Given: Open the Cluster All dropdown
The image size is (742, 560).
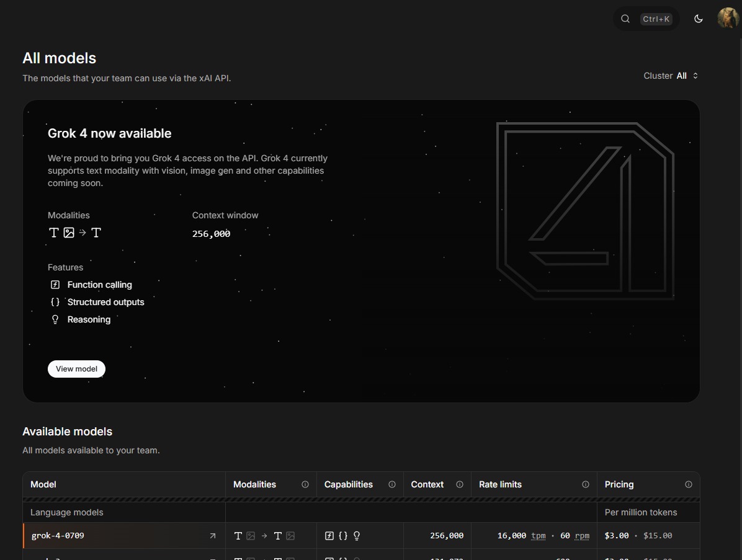Looking at the screenshot, I should pyautogui.click(x=671, y=76).
